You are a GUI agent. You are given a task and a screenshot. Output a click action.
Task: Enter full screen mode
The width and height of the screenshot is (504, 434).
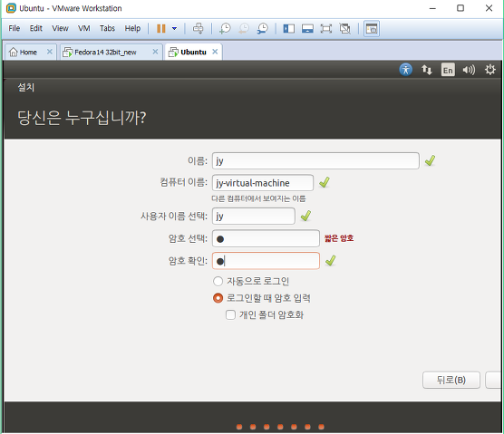click(x=326, y=29)
